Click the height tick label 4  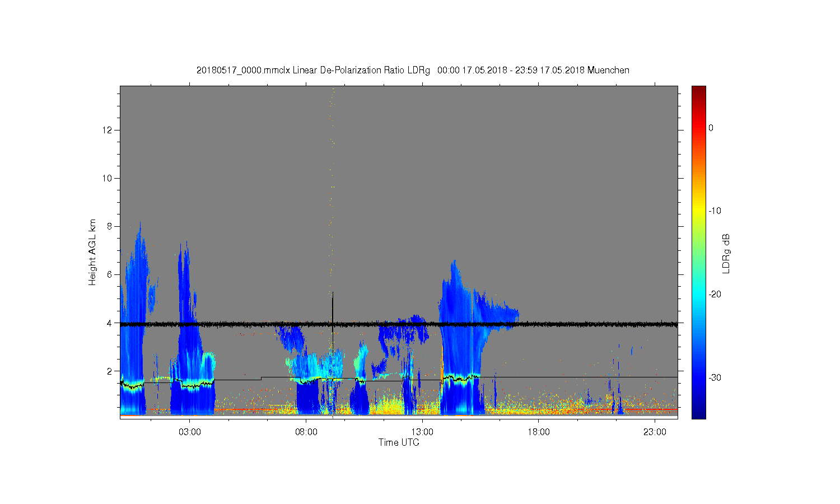pos(110,323)
